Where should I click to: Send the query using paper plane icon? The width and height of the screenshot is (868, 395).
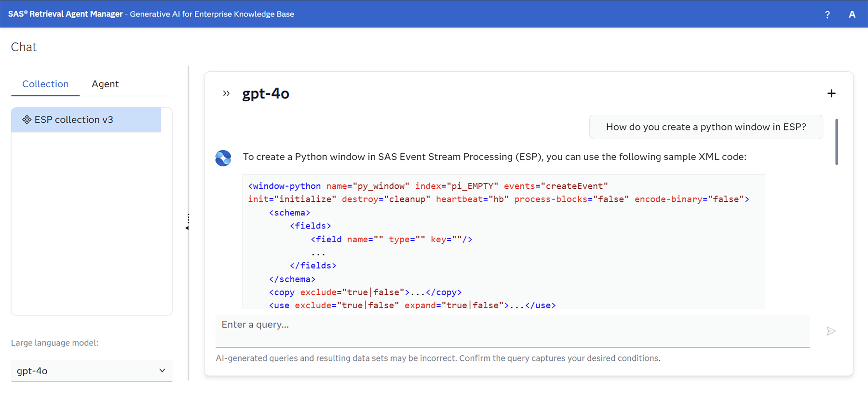(831, 331)
